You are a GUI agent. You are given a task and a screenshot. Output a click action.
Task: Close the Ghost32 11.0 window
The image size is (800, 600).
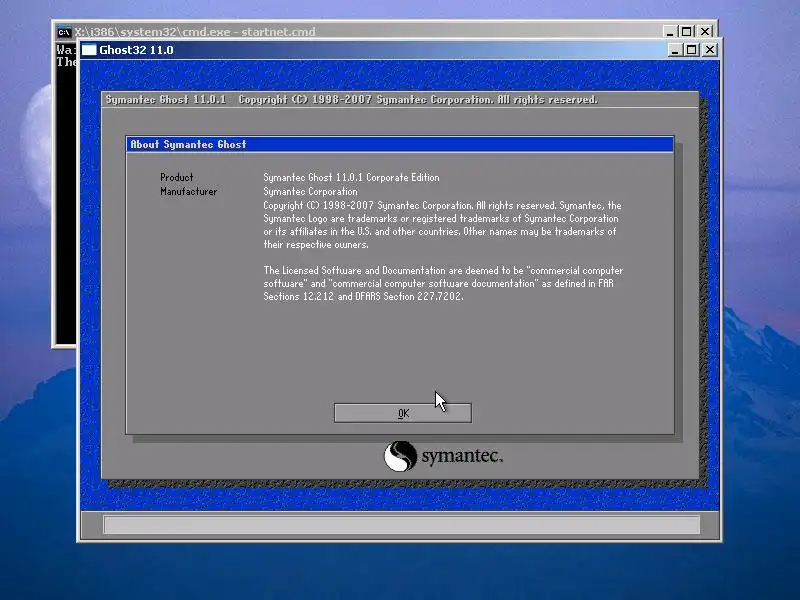click(710, 50)
